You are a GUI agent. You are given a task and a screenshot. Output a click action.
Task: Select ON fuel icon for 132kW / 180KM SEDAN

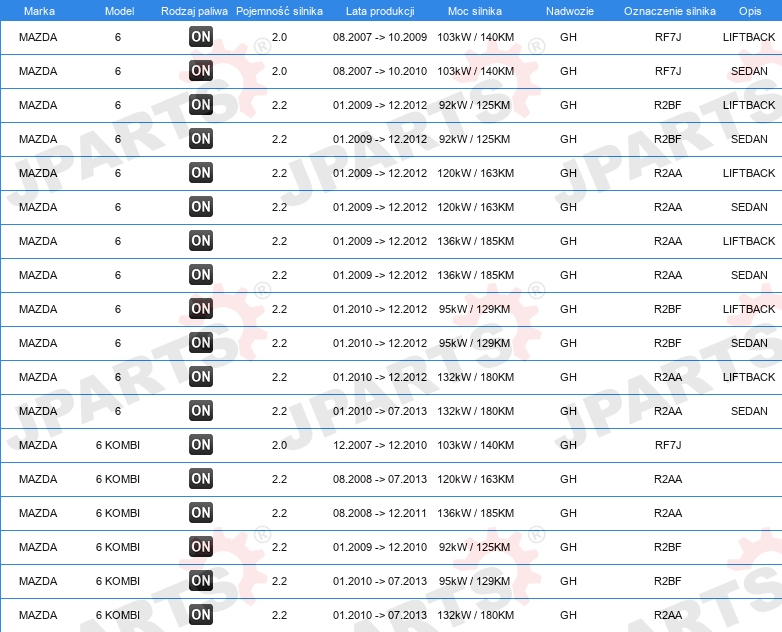[x=201, y=411]
